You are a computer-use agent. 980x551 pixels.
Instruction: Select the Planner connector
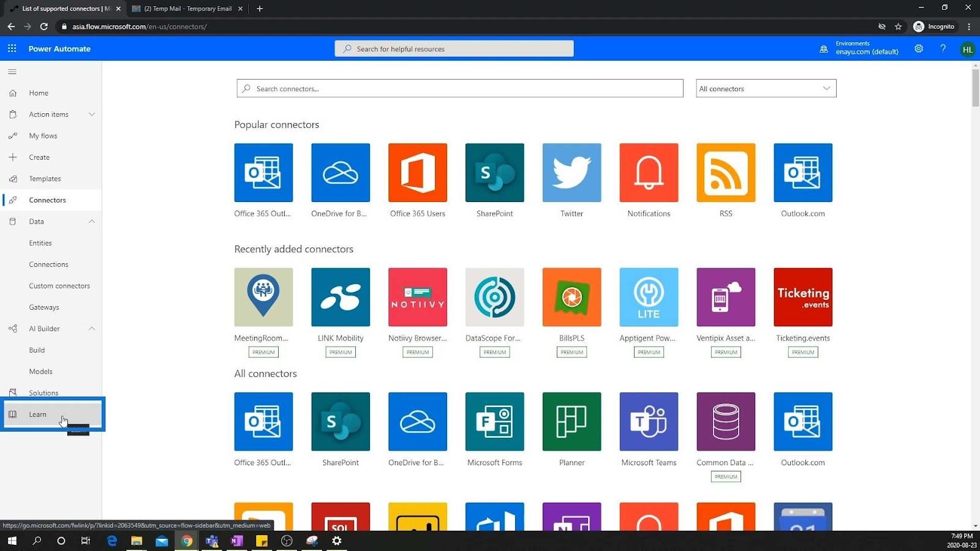click(x=572, y=422)
